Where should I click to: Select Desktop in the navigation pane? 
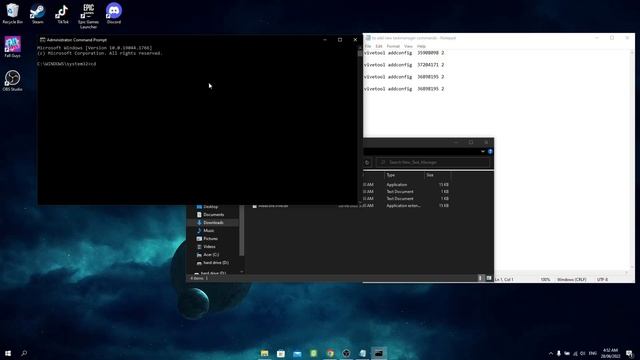(x=210, y=207)
